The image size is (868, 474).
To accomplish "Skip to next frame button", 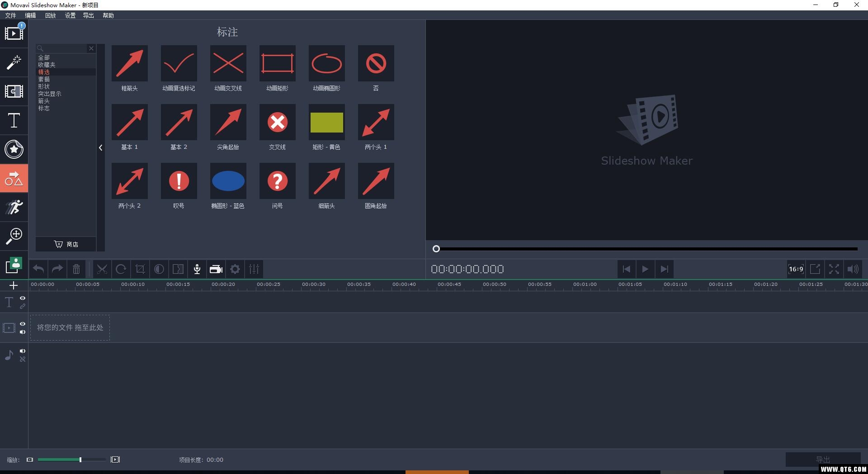I will point(664,269).
